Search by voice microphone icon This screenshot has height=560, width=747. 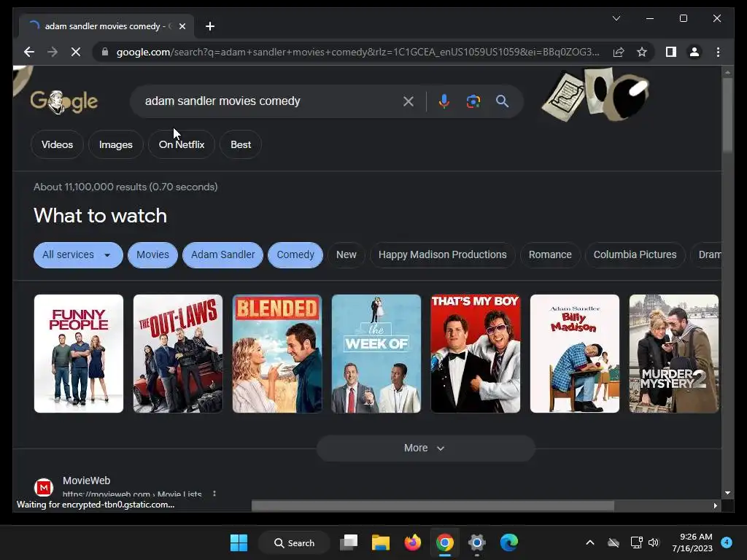(x=444, y=101)
